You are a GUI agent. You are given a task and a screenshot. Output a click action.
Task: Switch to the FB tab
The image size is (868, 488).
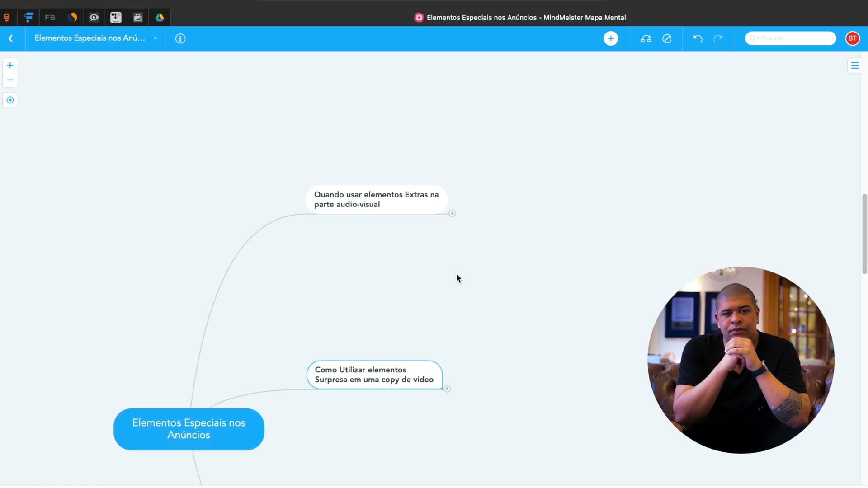pos(50,18)
